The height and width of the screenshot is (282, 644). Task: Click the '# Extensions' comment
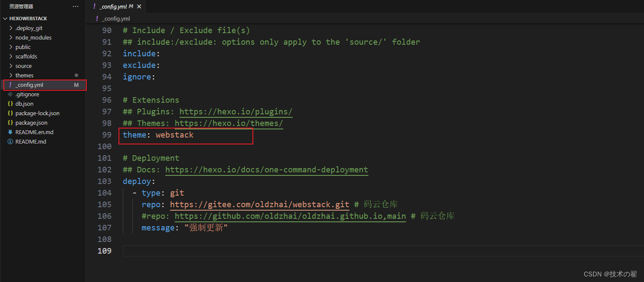(x=151, y=100)
